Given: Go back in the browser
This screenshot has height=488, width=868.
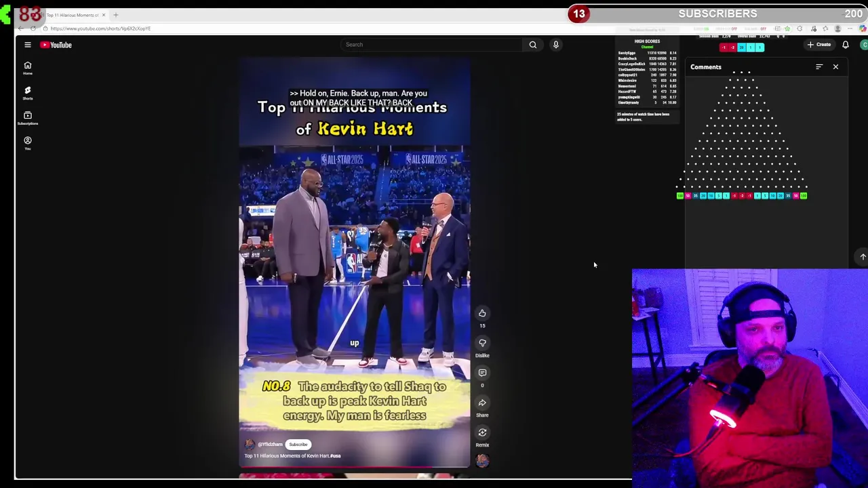Looking at the screenshot, I should click(x=21, y=28).
